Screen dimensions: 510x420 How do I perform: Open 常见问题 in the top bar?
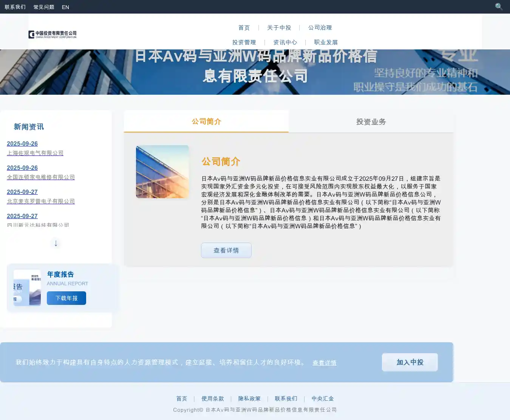(44, 7)
